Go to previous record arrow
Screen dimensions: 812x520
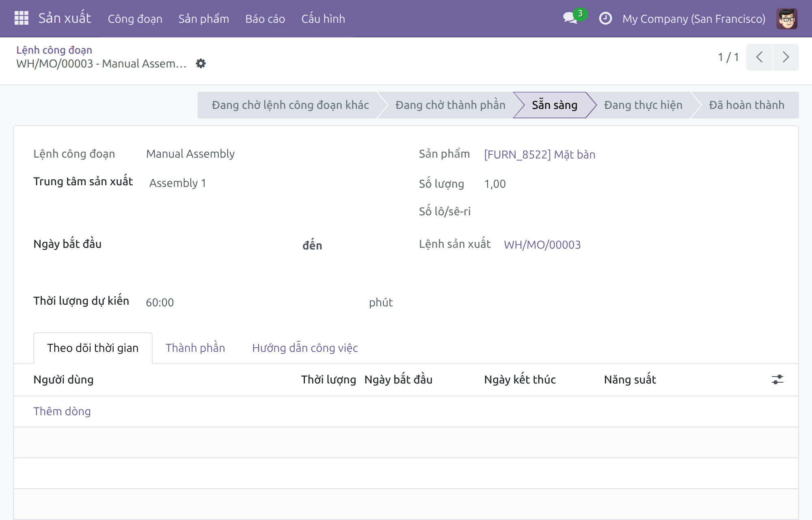pyautogui.click(x=759, y=57)
